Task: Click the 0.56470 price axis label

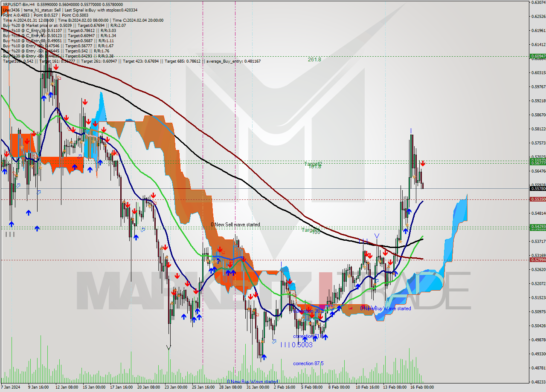Action: coord(538,171)
